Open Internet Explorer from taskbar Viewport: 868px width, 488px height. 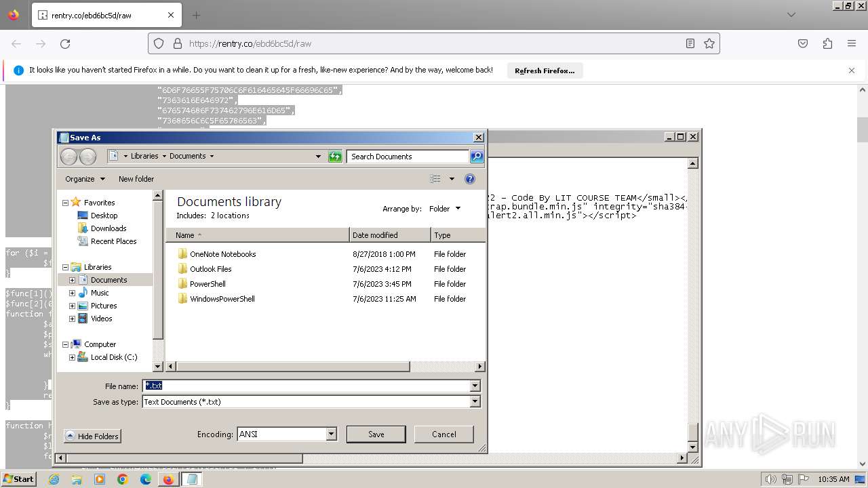54,479
